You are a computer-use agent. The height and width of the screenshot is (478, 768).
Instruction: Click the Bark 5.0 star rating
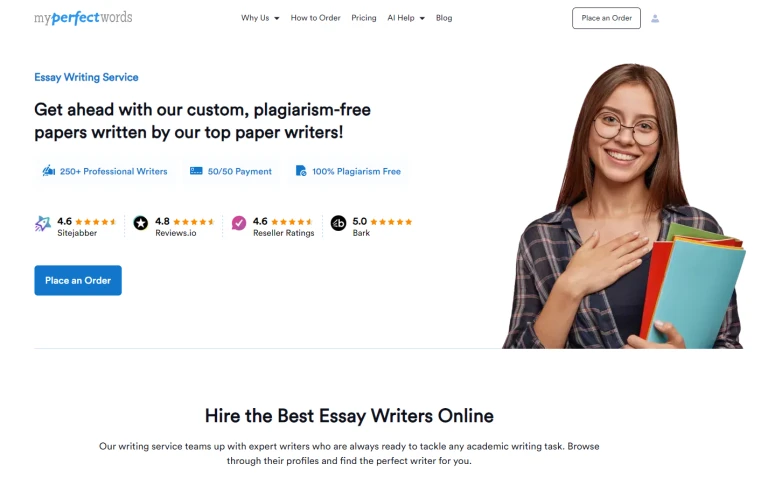click(382, 221)
